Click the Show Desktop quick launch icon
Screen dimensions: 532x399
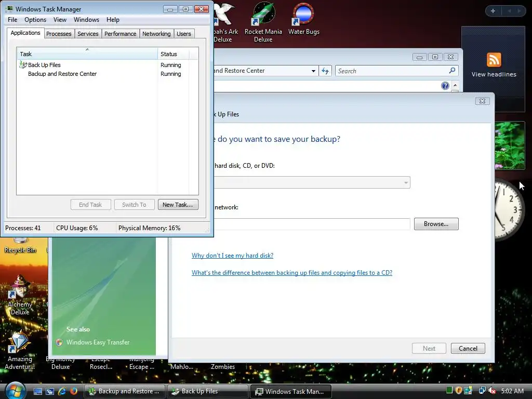pyautogui.click(x=37, y=391)
